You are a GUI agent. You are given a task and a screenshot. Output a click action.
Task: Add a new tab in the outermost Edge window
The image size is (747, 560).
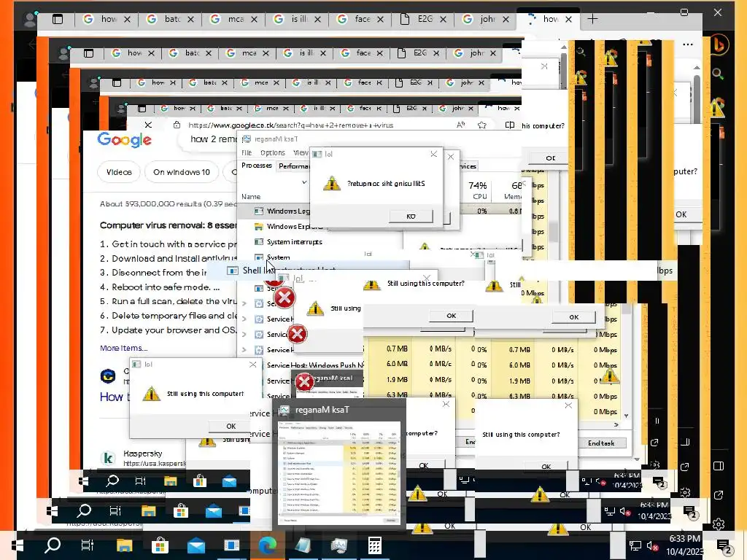[592, 19]
